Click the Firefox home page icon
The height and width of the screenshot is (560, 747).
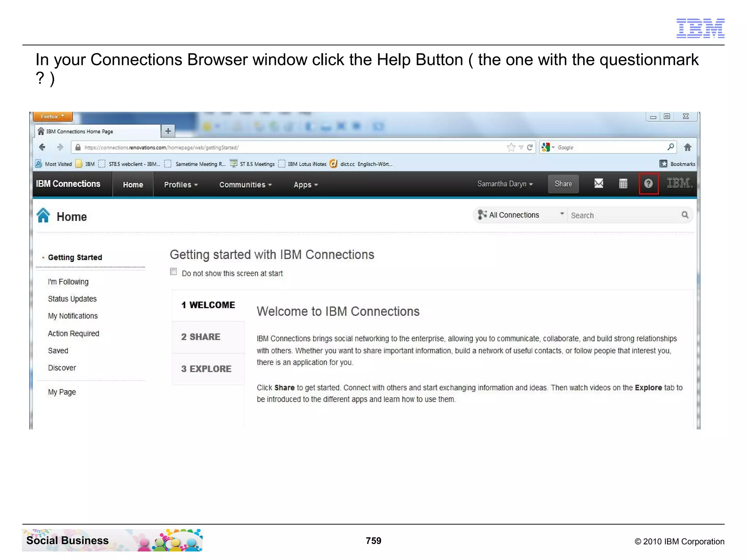tap(688, 147)
